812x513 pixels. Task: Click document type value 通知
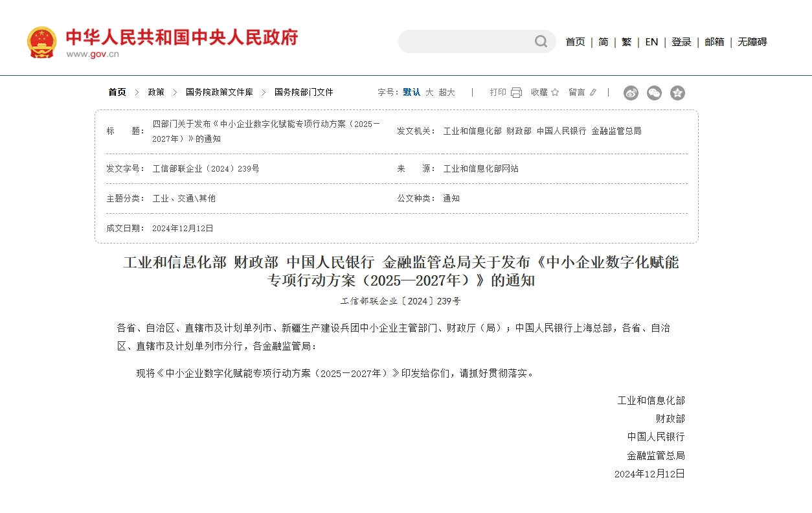click(x=451, y=199)
